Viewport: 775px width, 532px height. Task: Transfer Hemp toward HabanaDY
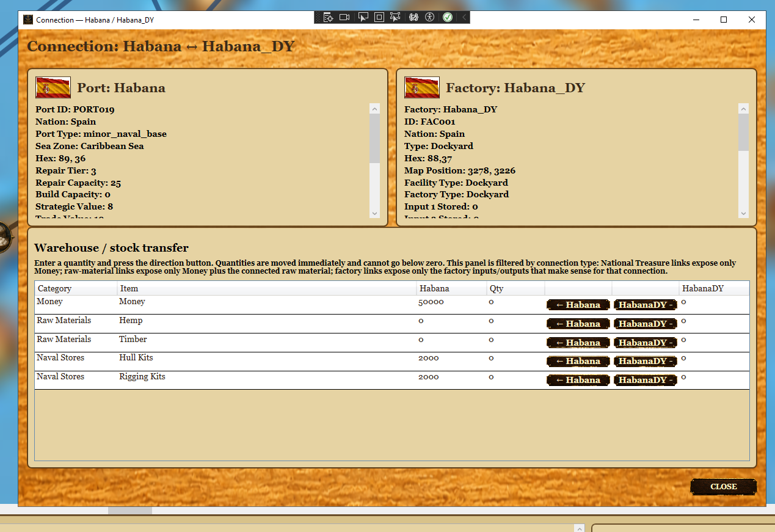pyautogui.click(x=645, y=324)
